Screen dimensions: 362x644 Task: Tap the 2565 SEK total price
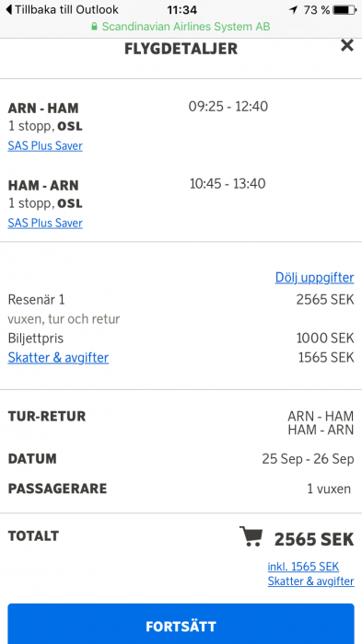click(x=314, y=540)
